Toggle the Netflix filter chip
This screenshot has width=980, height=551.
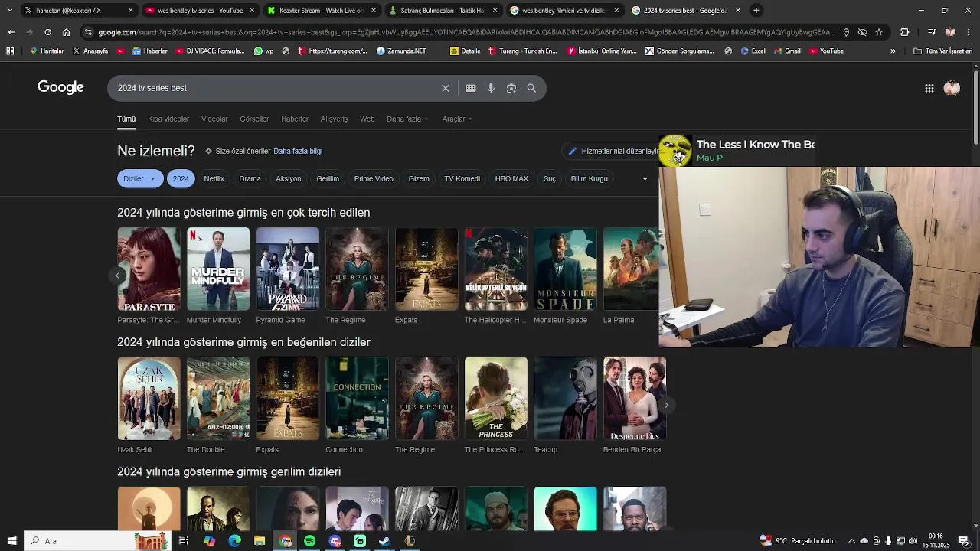[x=214, y=178]
